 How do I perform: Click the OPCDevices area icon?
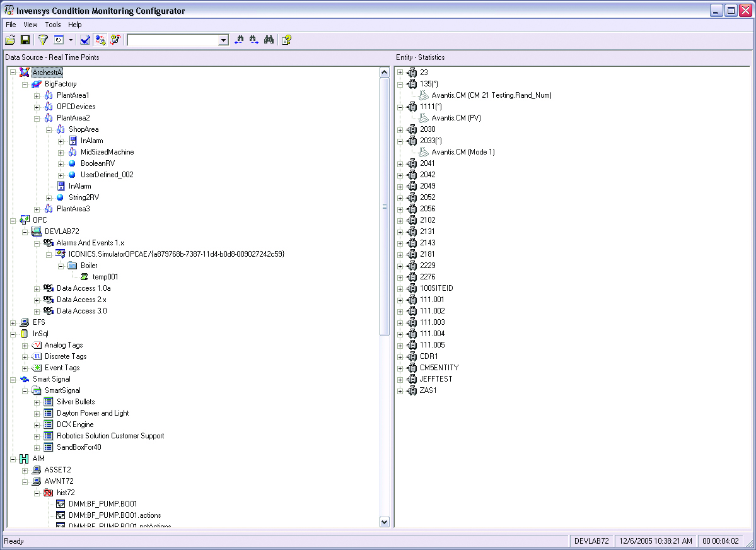49,107
